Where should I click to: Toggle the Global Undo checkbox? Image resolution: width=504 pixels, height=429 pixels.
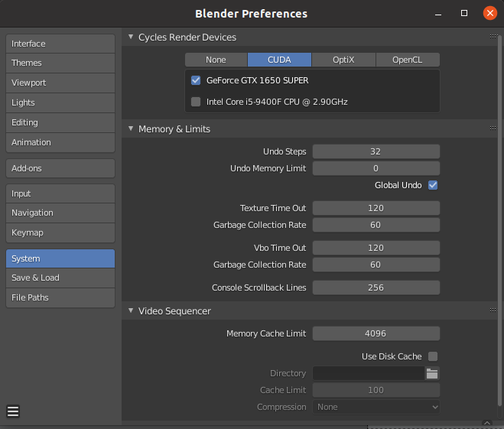point(433,185)
